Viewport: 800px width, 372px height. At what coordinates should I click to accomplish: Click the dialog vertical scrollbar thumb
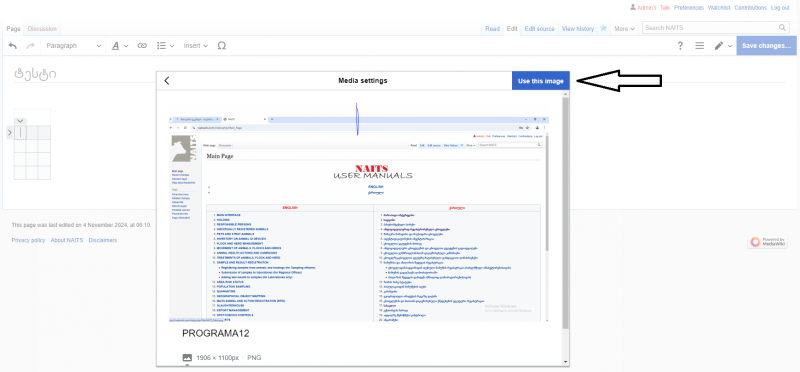tap(565, 213)
